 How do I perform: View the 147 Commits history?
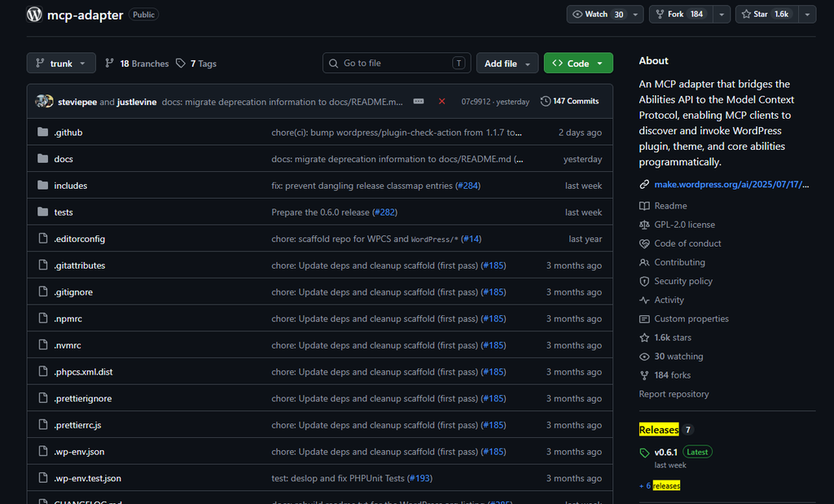click(569, 101)
